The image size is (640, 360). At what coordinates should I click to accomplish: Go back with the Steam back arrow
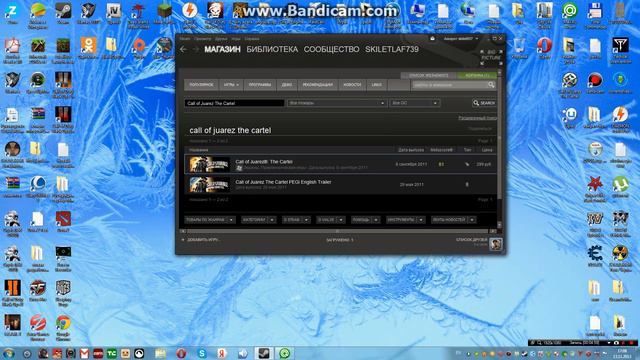(x=183, y=49)
